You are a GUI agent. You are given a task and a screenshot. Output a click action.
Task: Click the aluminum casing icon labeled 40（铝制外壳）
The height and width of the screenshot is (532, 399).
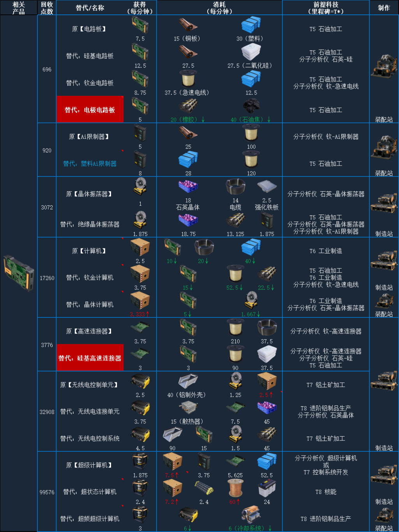point(188,381)
